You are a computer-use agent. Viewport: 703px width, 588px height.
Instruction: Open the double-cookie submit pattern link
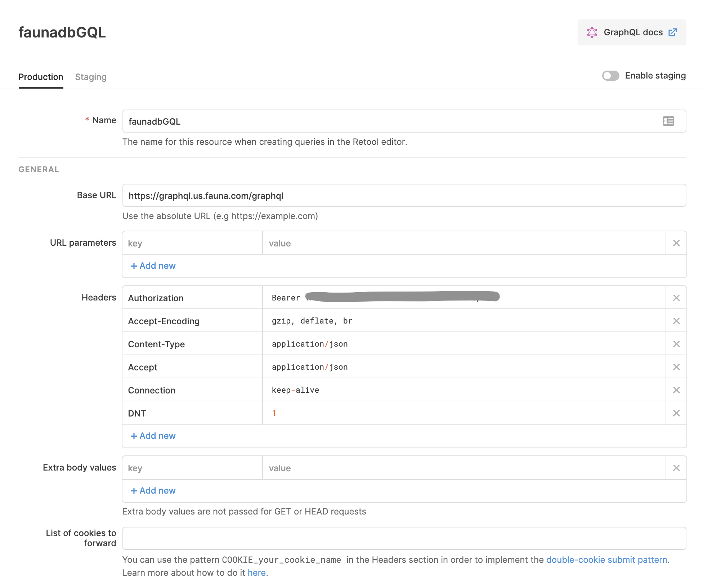[606, 560]
